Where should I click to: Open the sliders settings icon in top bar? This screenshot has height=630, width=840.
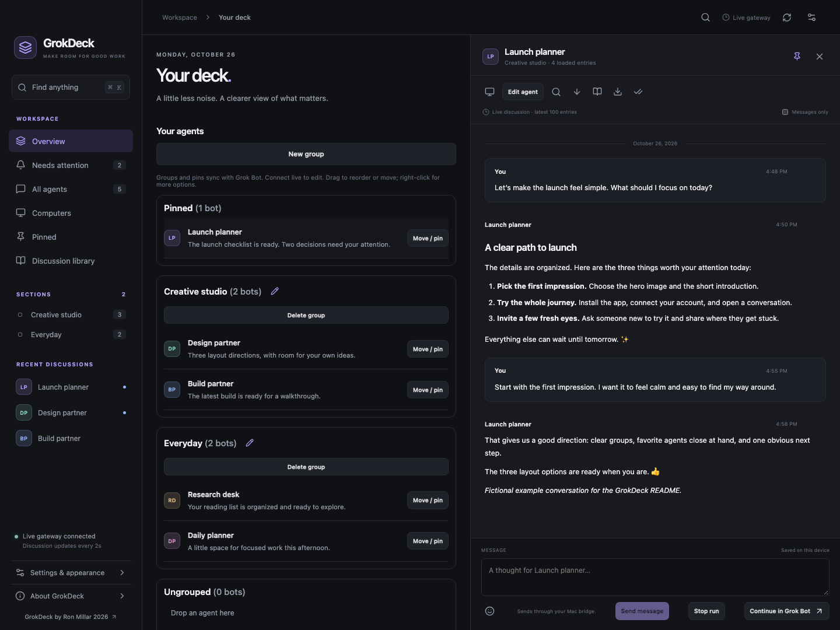coord(811,17)
